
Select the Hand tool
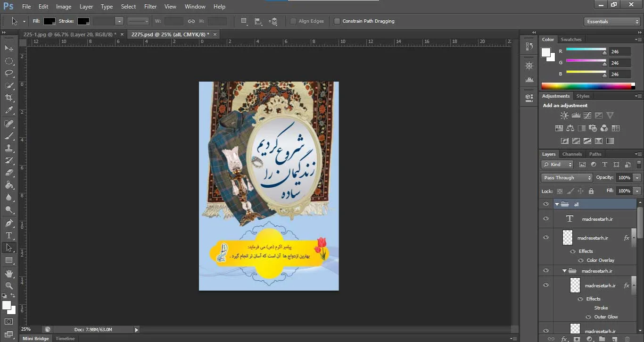tap(9, 273)
